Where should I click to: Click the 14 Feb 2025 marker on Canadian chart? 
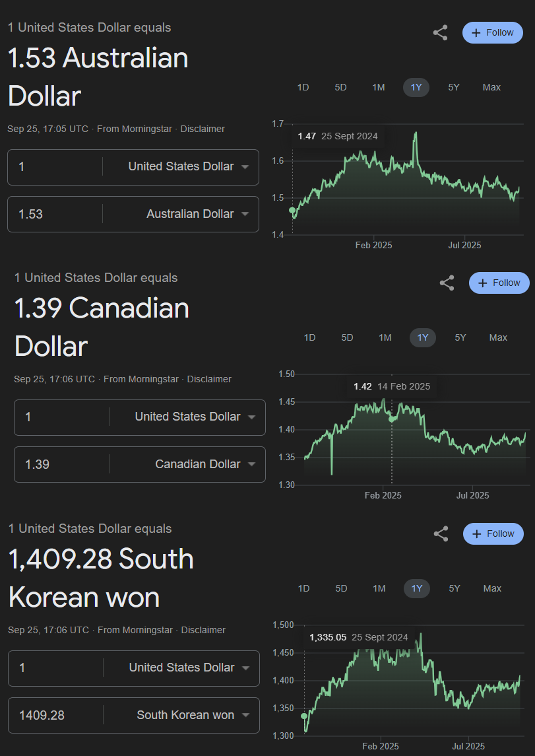click(x=391, y=419)
